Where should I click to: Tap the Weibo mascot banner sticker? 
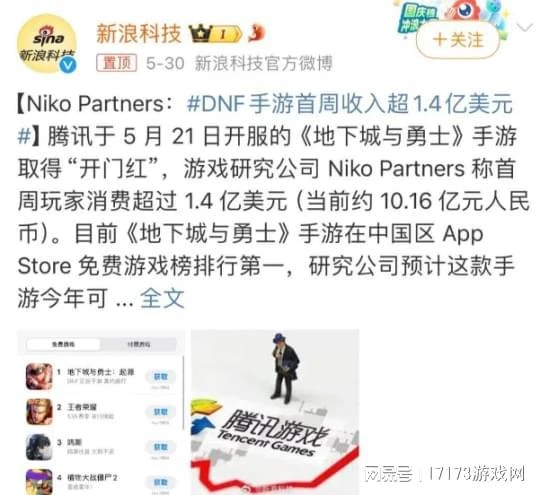[453, 16]
